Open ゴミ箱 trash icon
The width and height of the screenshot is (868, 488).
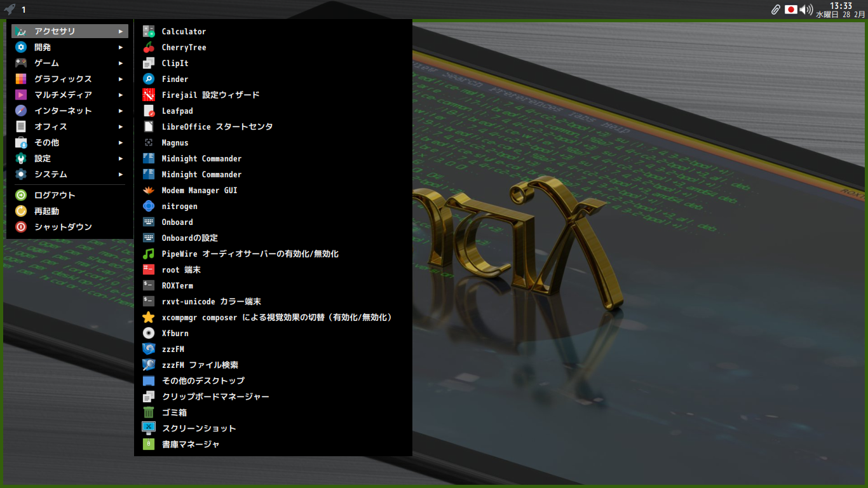(x=149, y=412)
